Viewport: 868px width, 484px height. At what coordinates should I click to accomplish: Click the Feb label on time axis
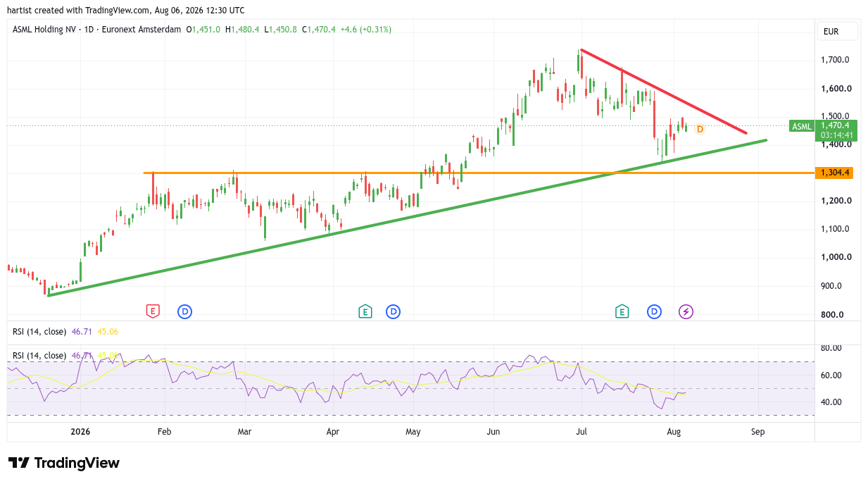click(164, 432)
